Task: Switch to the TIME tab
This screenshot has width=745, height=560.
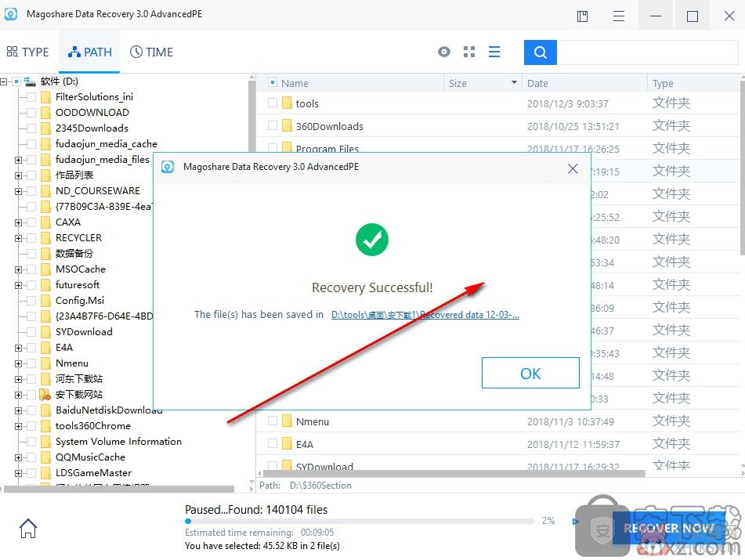Action: tap(151, 52)
